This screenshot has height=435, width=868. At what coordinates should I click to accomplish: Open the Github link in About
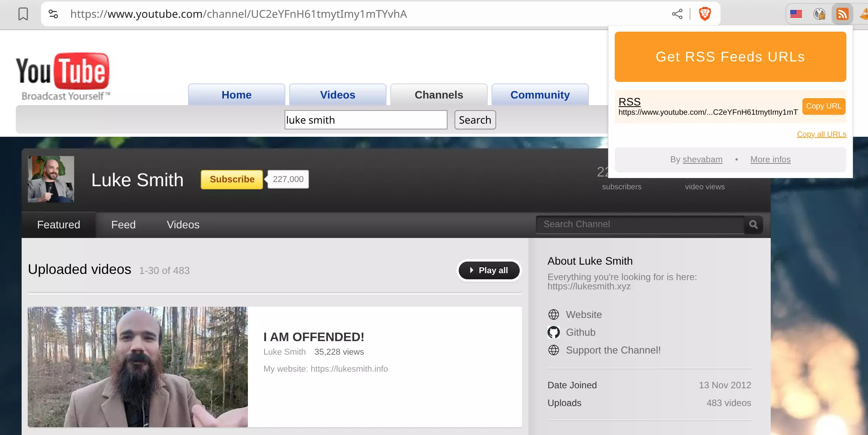[581, 332]
